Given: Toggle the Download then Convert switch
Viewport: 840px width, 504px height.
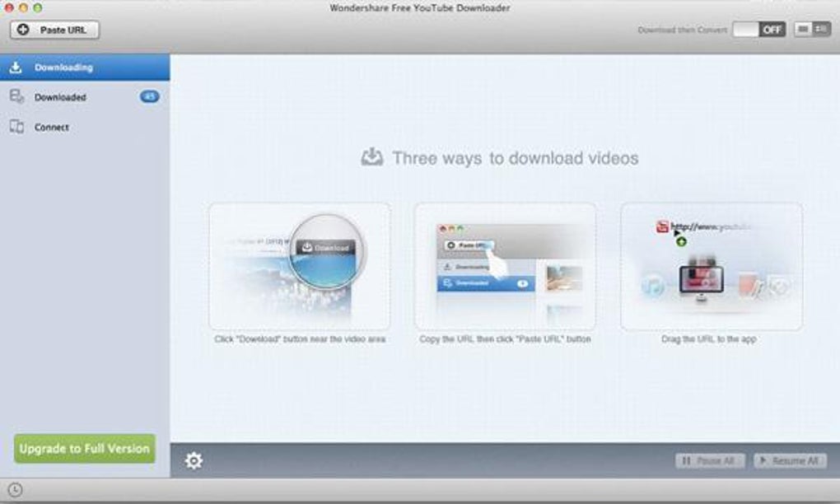Looking at the screenshot, I should [758, 30].
